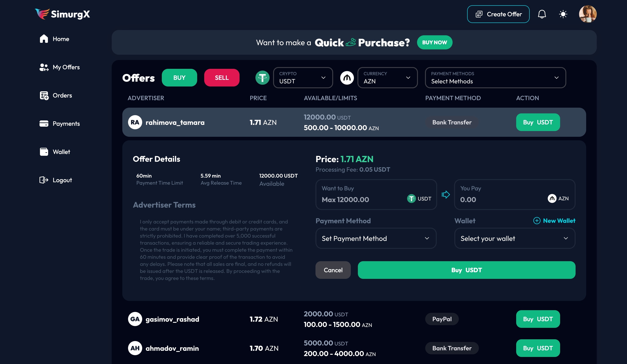The height and width of the screenshot is (364, 627).
Task: Switch to SELL offers tab
Action: pyautogui.click(x=222, y=78)
